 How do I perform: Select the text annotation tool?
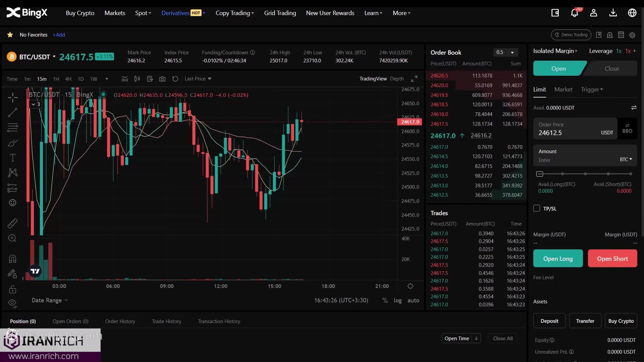(13, 158)
